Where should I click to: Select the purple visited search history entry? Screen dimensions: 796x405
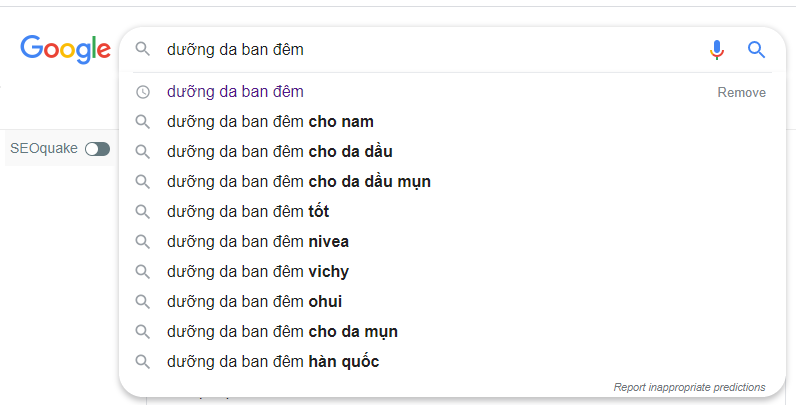click(x=235, y=92)
